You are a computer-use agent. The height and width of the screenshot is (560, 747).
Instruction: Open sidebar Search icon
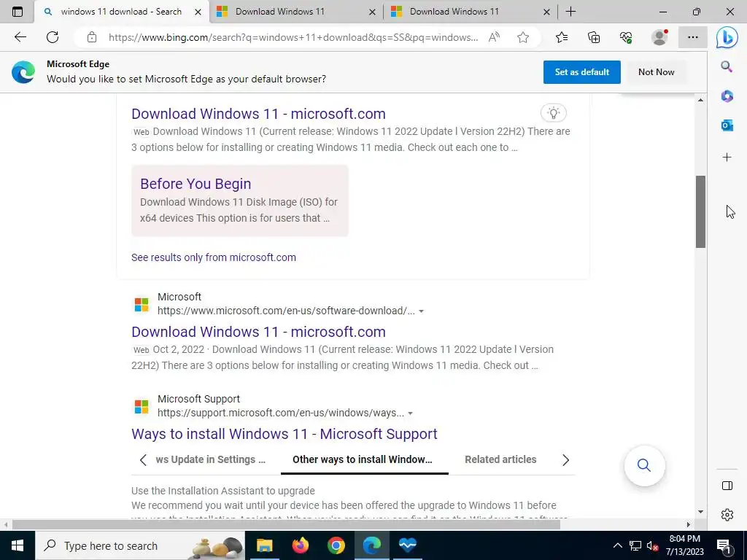tap(727, 66)
